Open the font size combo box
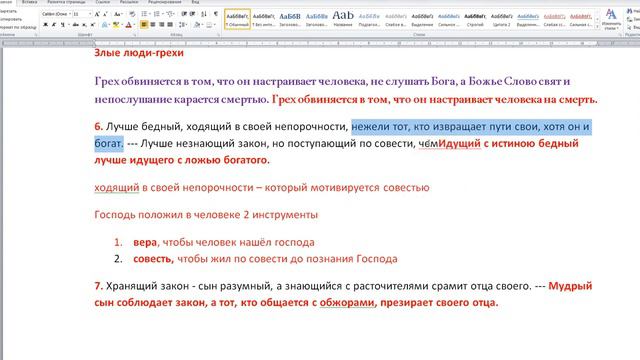The width and height of the screenshot is (640, 360). pyautogui.click(x=82, y=14)
